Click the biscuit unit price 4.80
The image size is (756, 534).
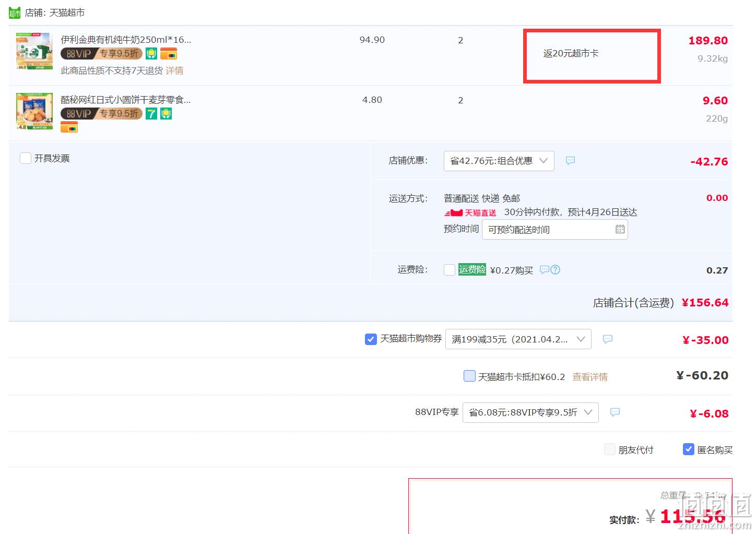tap(372, 100)
